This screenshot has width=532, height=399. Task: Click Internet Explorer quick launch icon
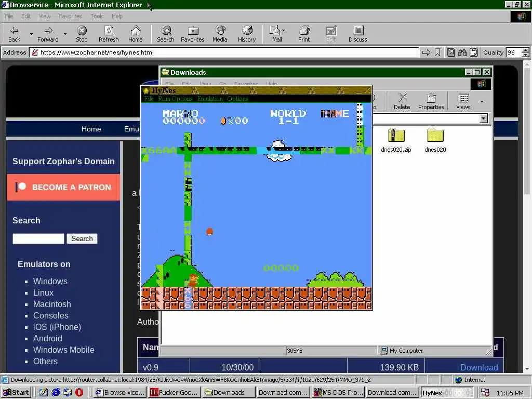coord(56,392)
